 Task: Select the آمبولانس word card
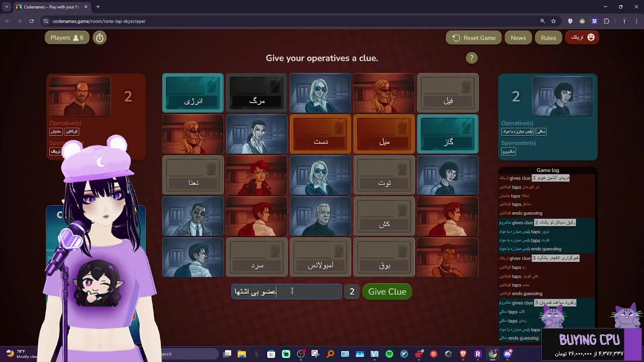click(320, 257)
